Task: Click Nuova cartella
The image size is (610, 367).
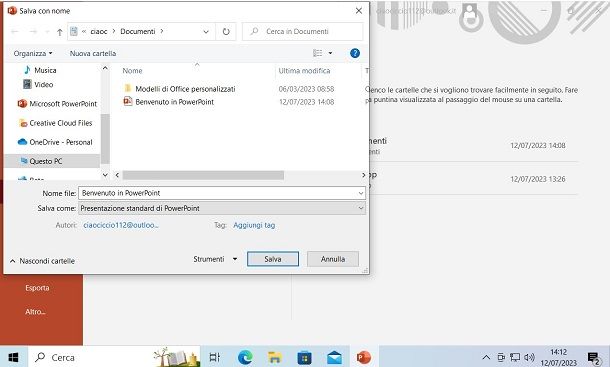Action: tap(93, 53)
